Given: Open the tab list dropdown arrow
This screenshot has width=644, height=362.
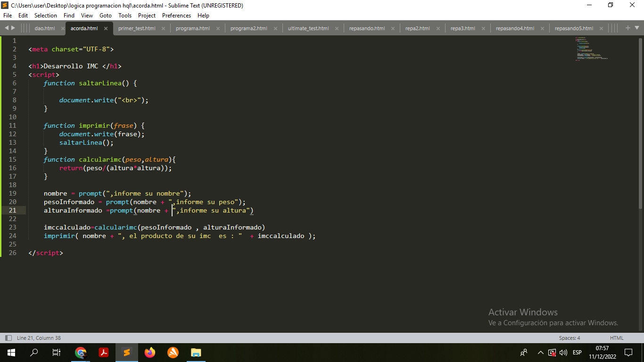Looking at the screenshot, I should click(637, 28).
